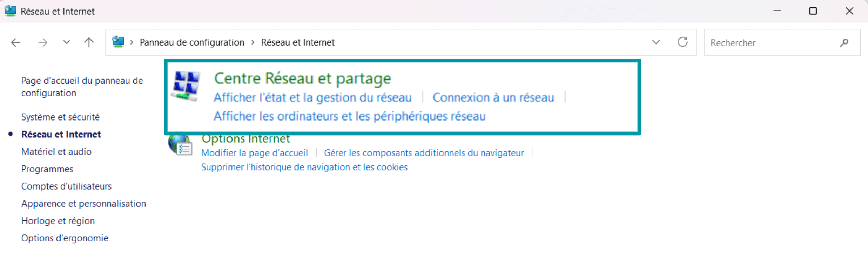868x280 pixels.
Task: Go to Page d'accueil du panneau de configuration
Action: coord(82,87)
